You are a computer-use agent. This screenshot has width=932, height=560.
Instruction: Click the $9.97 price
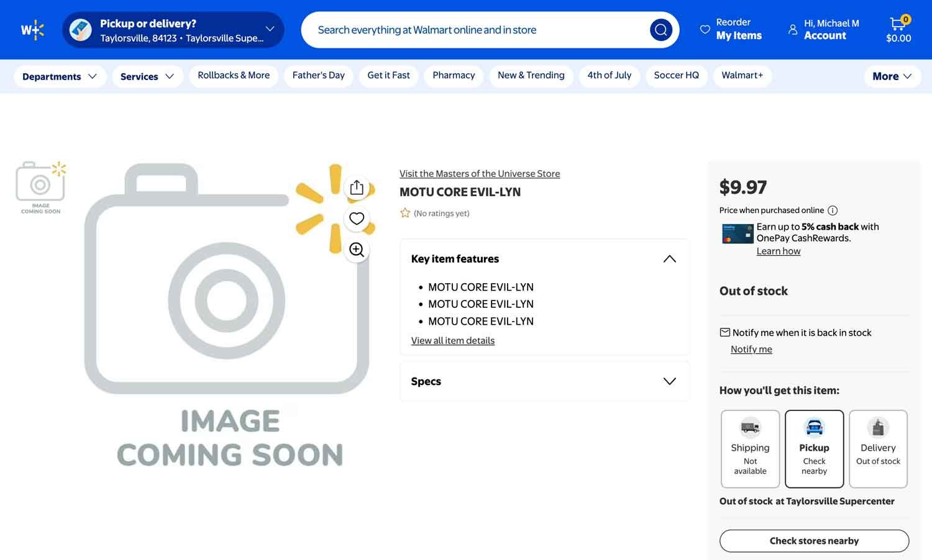[743, 187]
